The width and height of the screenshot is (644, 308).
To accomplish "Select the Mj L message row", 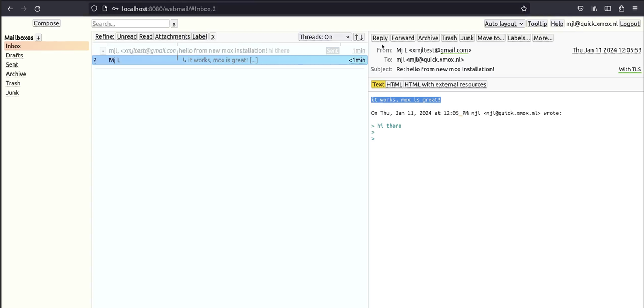I will pos(230,60).
